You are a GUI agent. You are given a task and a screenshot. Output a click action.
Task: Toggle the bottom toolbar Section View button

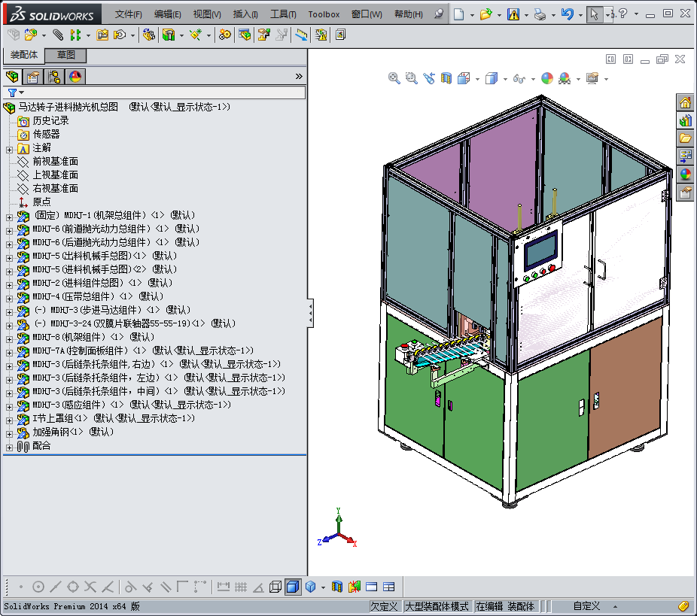click(337, 587)
